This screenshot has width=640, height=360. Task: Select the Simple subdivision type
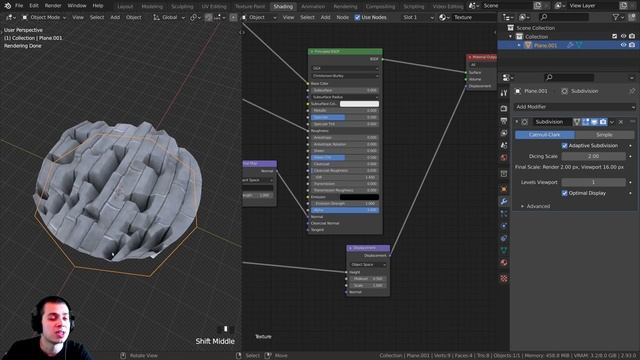coord(604,135)
